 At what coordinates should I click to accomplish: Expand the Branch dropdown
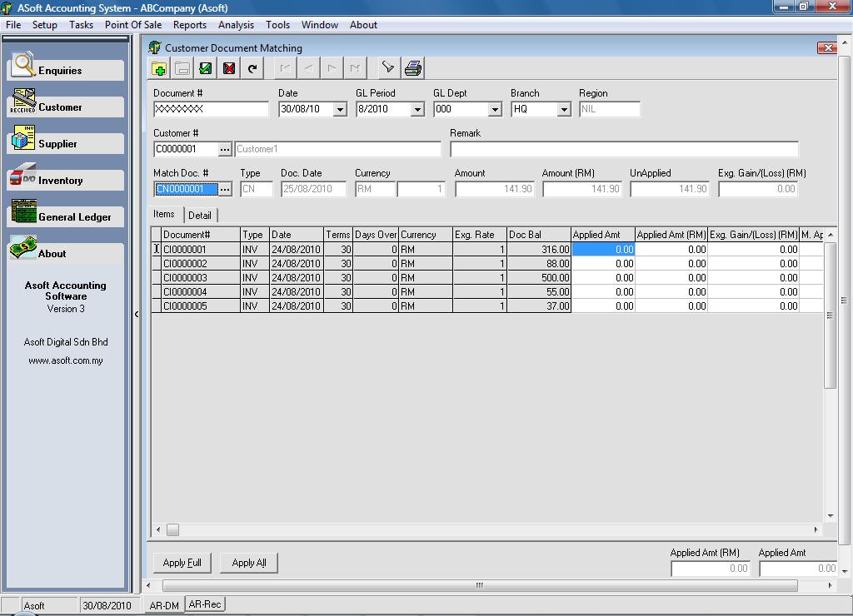(x=564, y=109)
